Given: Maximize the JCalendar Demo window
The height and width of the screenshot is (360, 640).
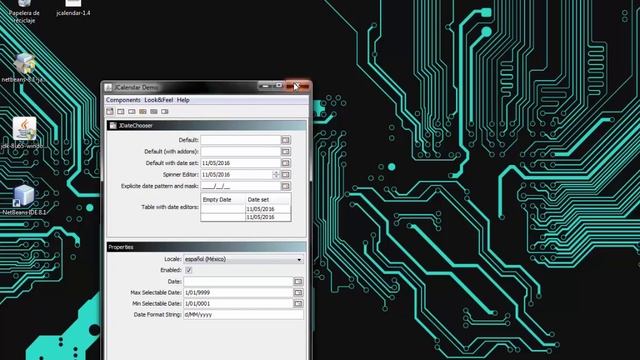Looking at the screenshot, I should click(x=279, y=86).
